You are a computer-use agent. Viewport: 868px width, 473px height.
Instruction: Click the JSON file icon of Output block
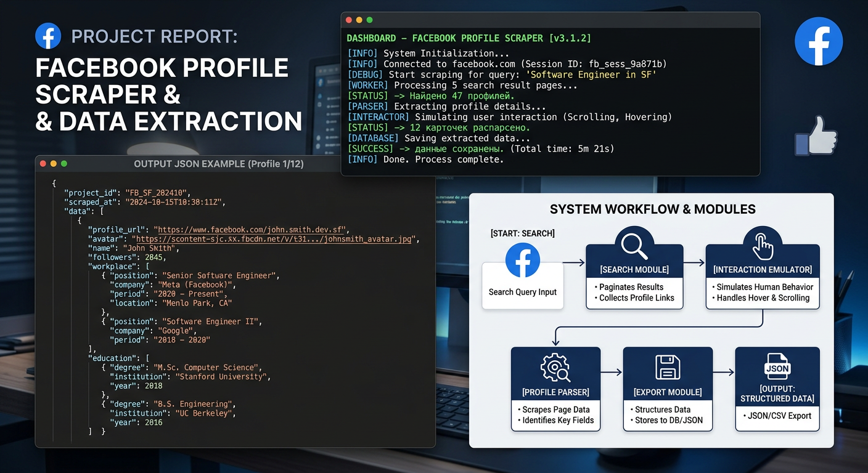point(777,368)
